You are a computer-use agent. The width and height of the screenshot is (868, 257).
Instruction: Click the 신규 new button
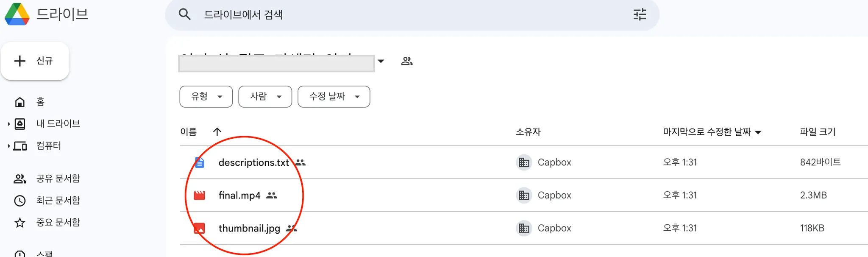pyautogui.click(x=35, y=61)
